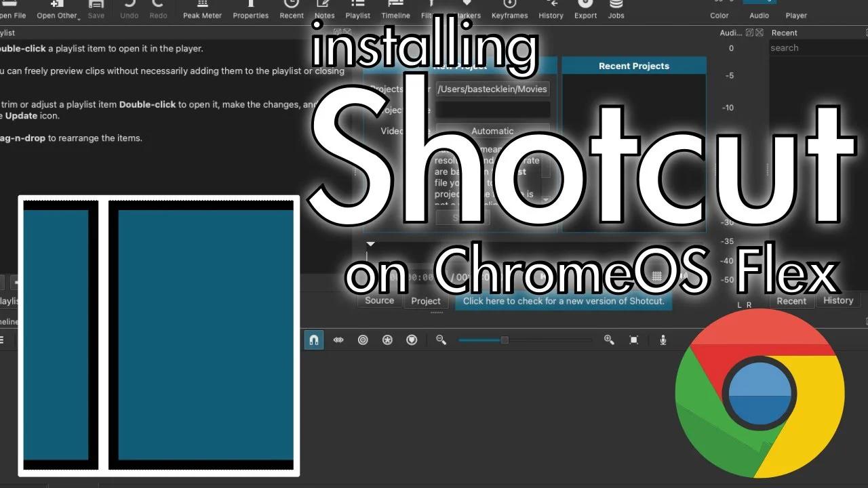Click to check for a new Shotcut version
The width and height of the screenshot is (868, 488).
(563, 301)
